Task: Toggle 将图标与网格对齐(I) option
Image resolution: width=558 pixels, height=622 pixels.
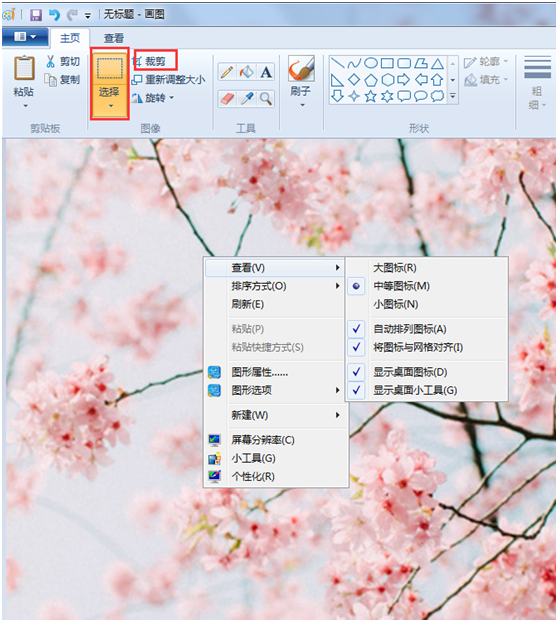Action: (x=428, y=347)
